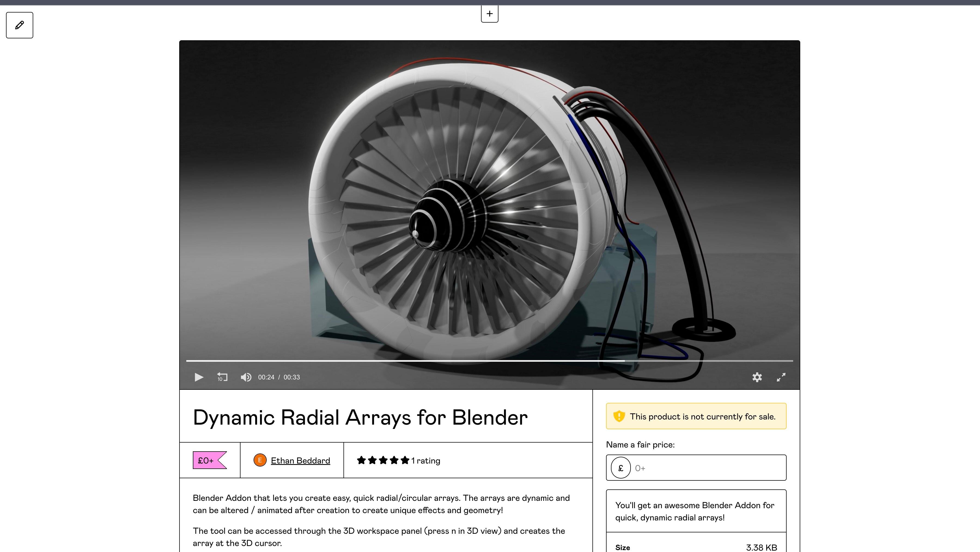Click the 3.38 KB size value
980x552 pixels.
pyautogui.click(x=761, y=547)
